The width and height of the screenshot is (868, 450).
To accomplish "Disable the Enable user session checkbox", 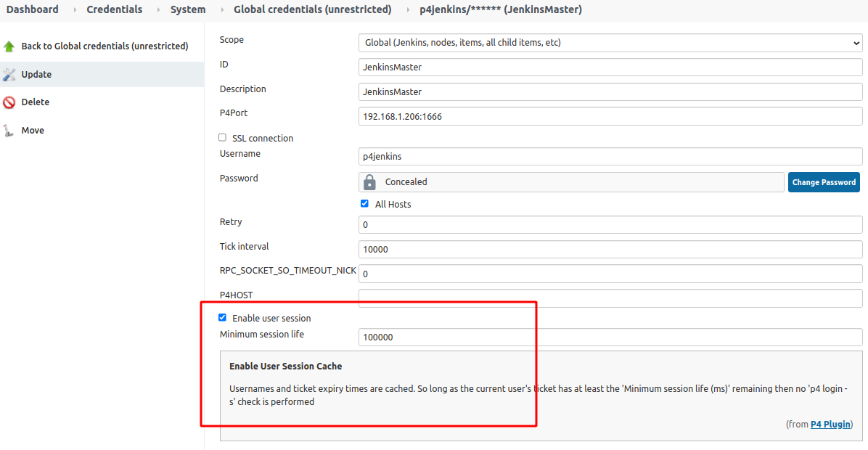I will pos(223,318).
